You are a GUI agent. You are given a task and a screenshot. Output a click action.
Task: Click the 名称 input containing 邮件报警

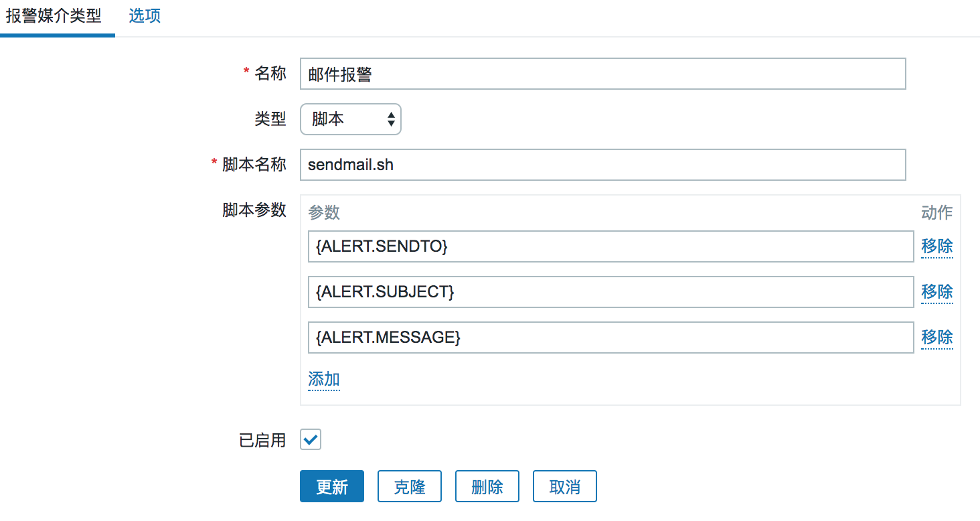(x=602, y=74)
